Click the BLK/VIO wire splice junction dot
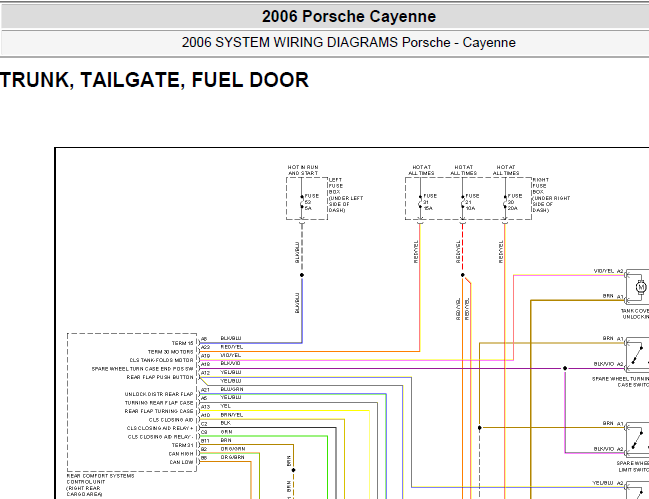 tap(565, 368)
